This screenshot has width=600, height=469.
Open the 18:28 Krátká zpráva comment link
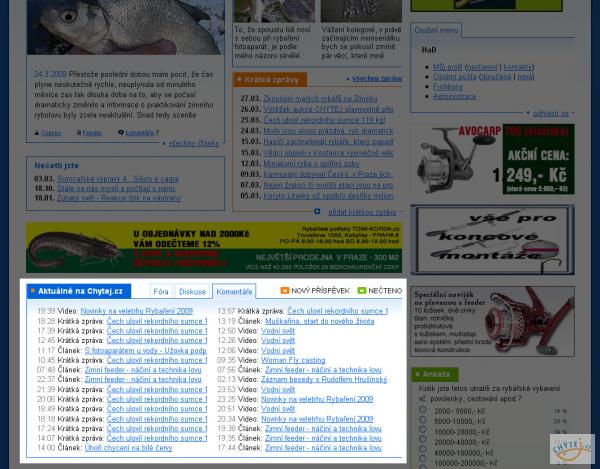pos(157,321)
